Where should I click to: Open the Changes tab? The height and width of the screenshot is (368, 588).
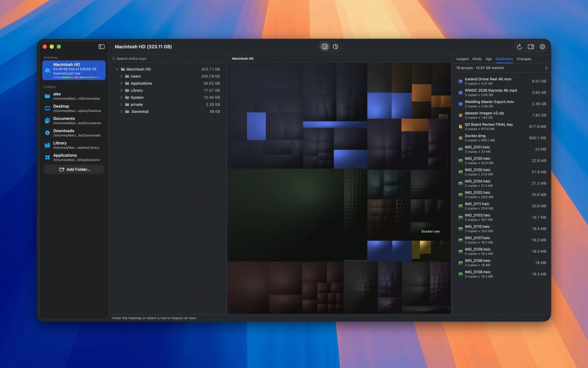tap(524, 59)
